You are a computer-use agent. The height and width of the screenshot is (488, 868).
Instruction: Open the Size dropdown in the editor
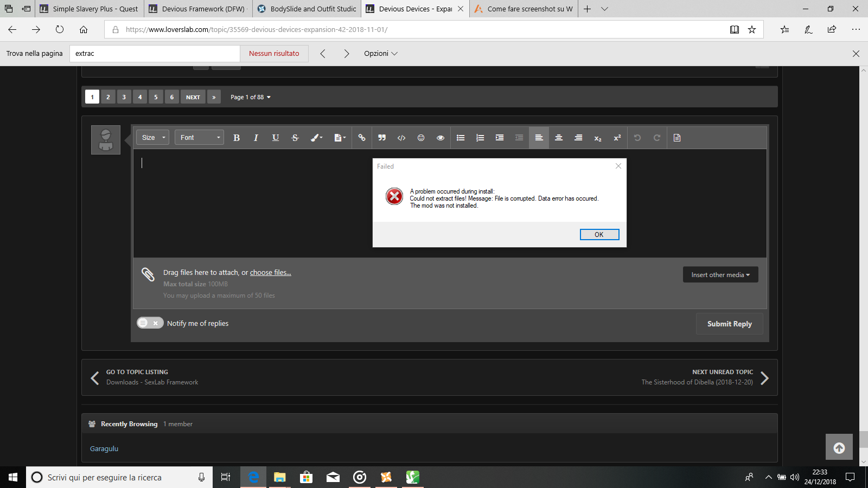(x=152, y=138)
